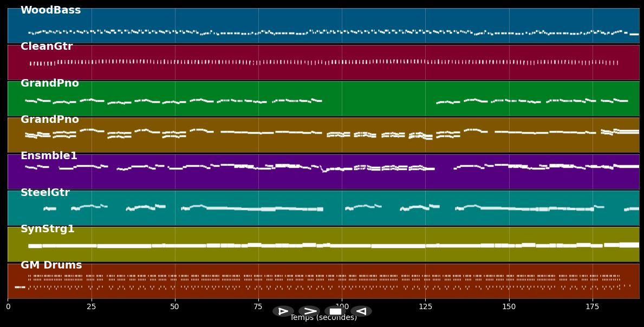Jump to the 150 second axis mark
This screenshot has width=644, height=327.
point(509,307)
